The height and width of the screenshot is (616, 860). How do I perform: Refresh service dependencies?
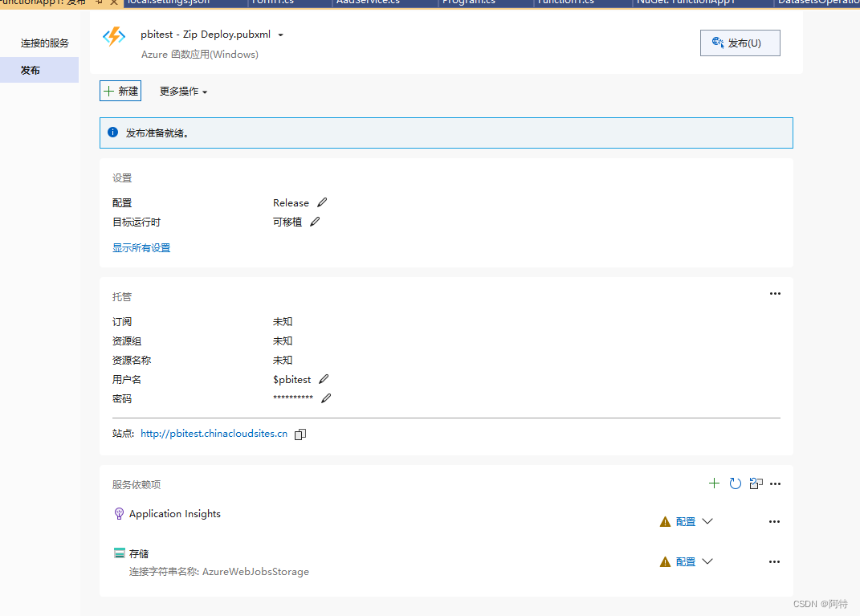(x=735, y=483)
